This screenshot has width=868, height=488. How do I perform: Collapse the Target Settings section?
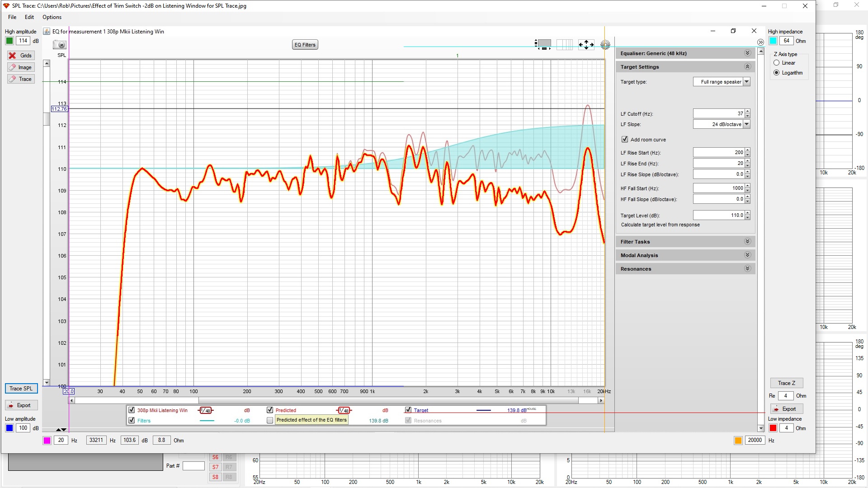coord(747,66)
